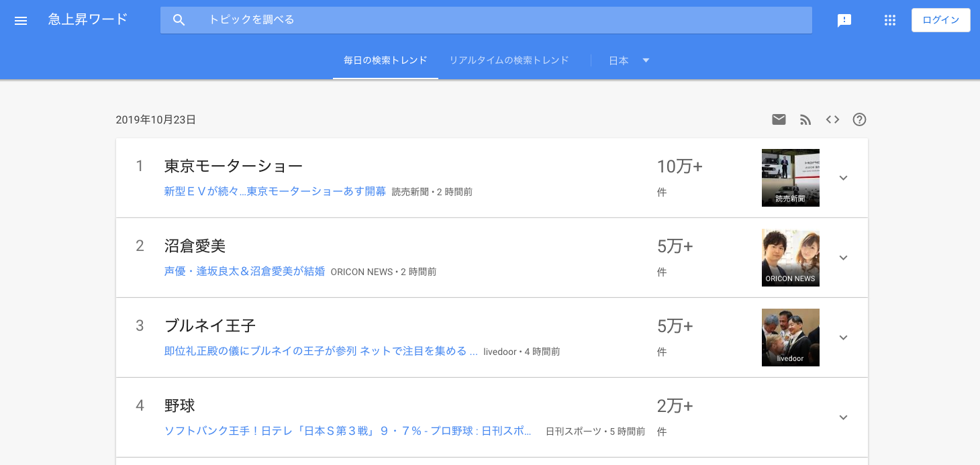Expand the 東京モーターショー trend row
Image resolution: width=980 pixels, height=465 pixels.
[844, 178]
